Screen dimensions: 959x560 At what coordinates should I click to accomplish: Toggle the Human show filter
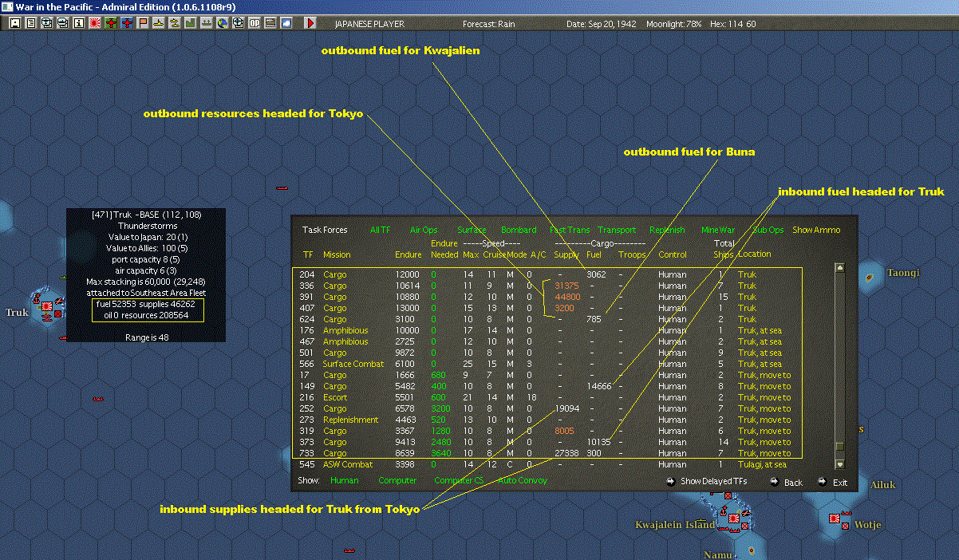tap(345, 480)
